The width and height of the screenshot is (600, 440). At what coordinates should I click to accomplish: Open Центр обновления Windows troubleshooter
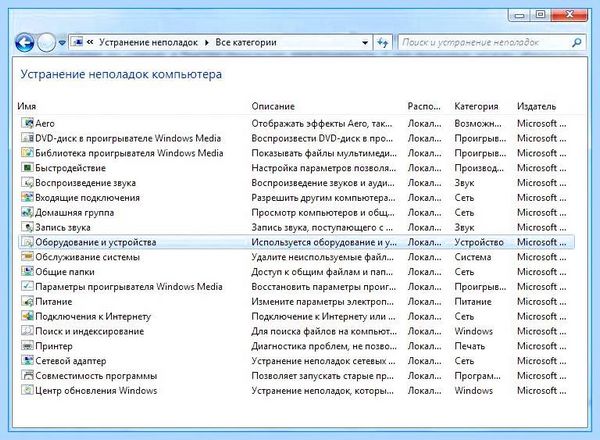tap(96, 391)
